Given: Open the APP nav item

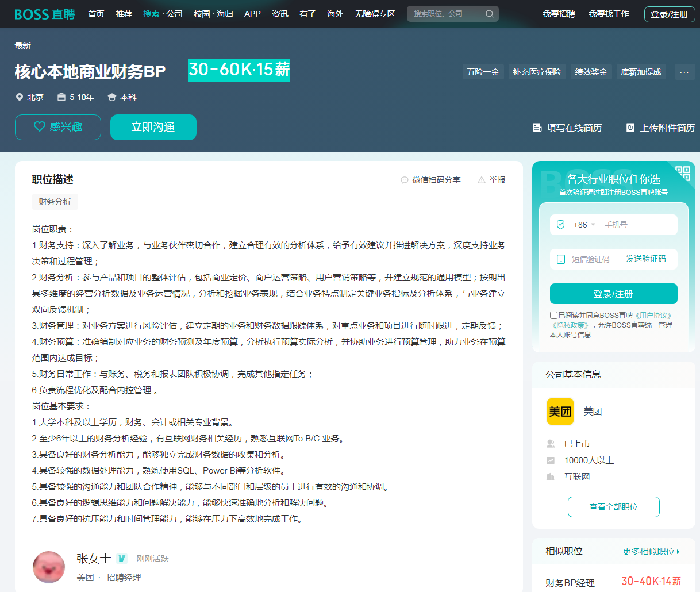Looking at the screenshot, I should click(x=252, y=14).
